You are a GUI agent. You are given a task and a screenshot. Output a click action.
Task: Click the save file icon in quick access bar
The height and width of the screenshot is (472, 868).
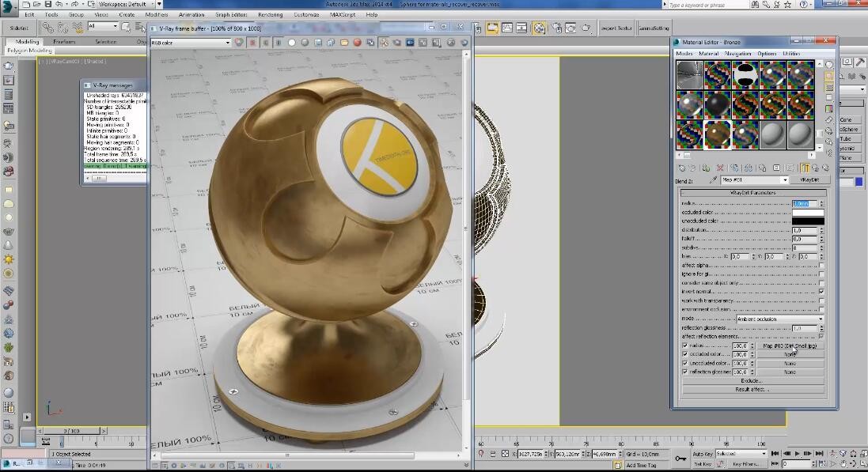[x=48, y=4]
